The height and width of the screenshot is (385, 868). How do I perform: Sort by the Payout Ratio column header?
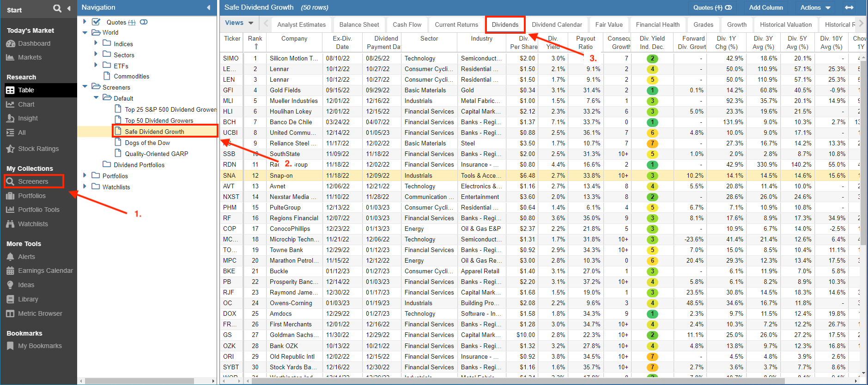(585, 42)
